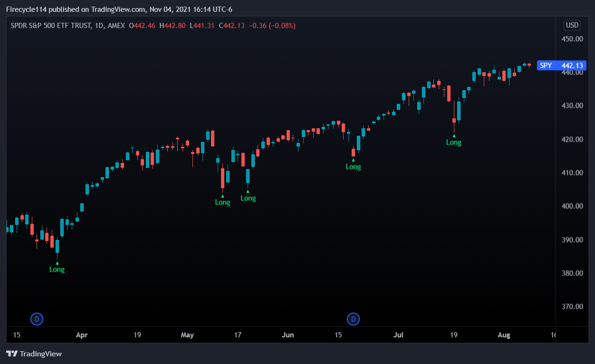Screen dimensions: 595x364
Task: Click the close value C442.13 in legend
Action: [x=231, y=26]
